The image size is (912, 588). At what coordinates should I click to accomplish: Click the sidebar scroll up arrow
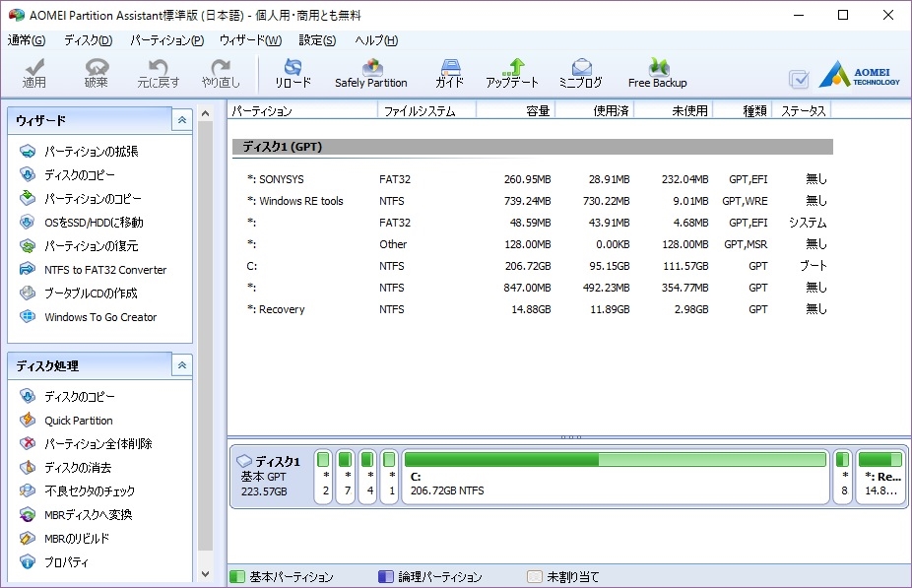point(205,113)
